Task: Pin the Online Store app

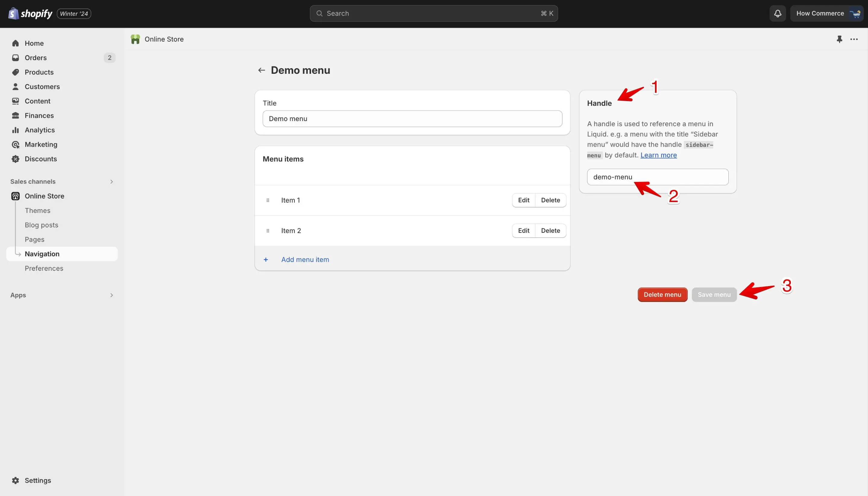Action: (x=839, y=39)
